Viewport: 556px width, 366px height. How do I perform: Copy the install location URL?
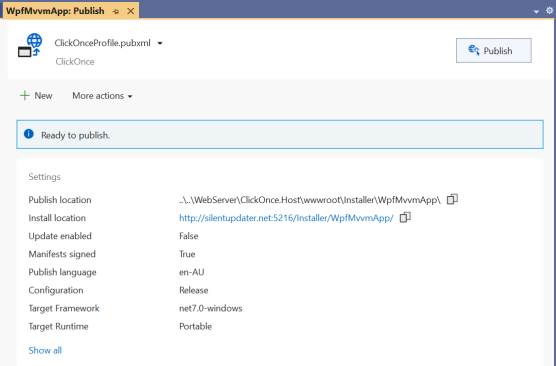pyautogui.click(x=405, y=217)
